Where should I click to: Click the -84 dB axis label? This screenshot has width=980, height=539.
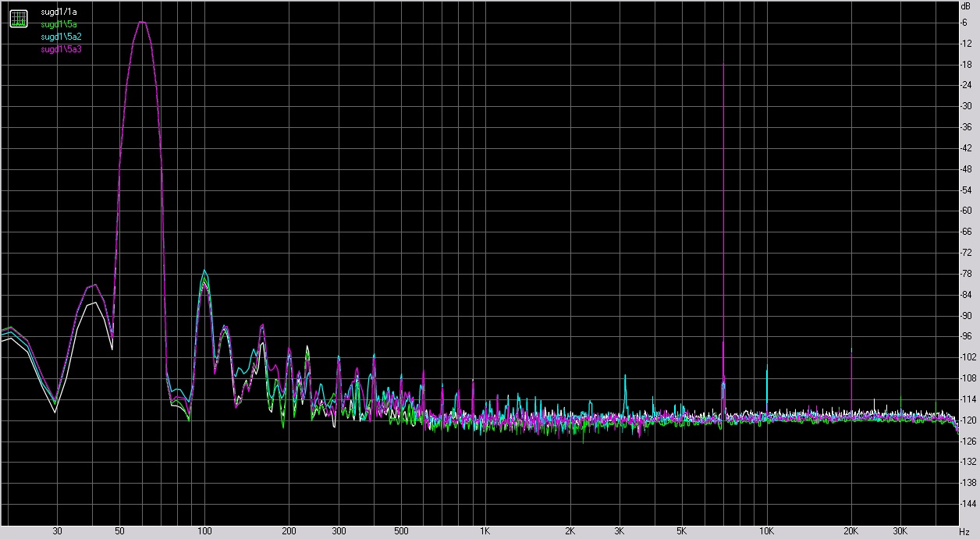[965, 295]
